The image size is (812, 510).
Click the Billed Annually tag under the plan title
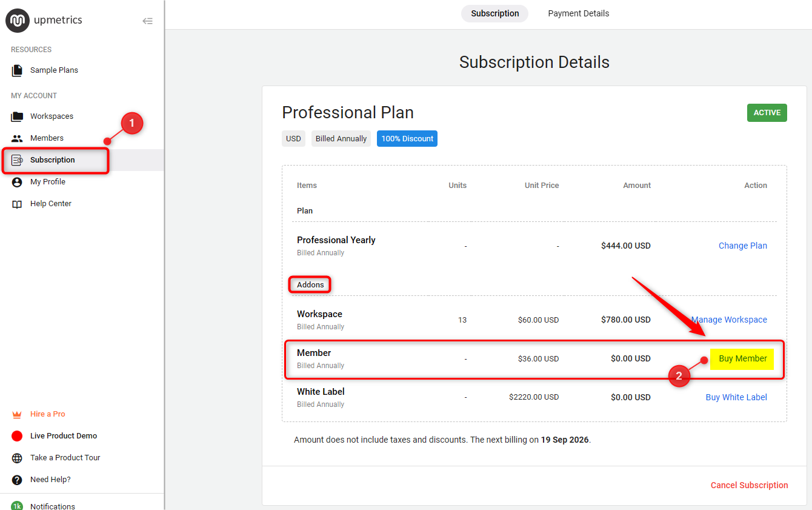coord(341,139)
